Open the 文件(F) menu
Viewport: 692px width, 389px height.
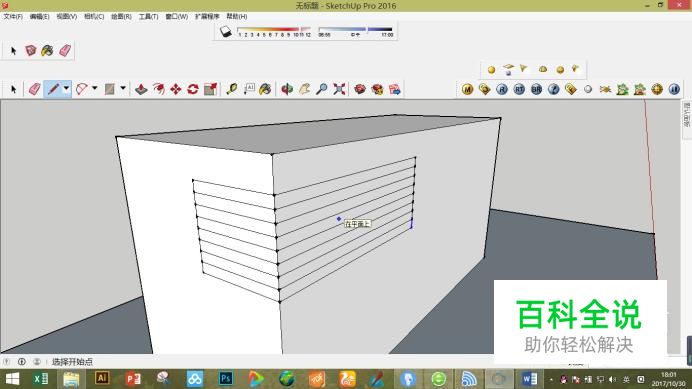pyautogui.click(x=13, y=16)
